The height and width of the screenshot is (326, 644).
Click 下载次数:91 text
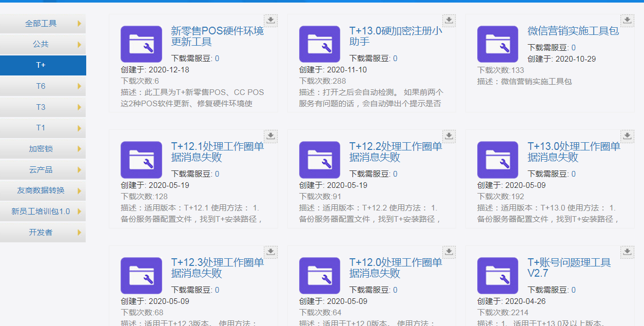pos(320,197)
